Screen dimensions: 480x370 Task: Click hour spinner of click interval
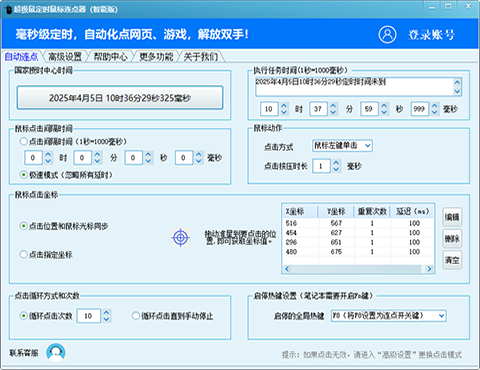coord(48,158)
